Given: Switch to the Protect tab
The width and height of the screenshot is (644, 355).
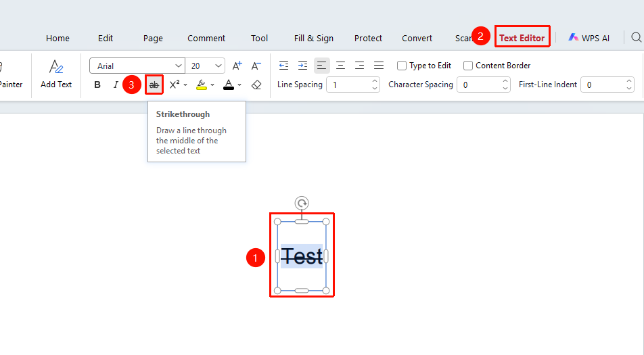Looking at the screenshot, I should point(368,38).
